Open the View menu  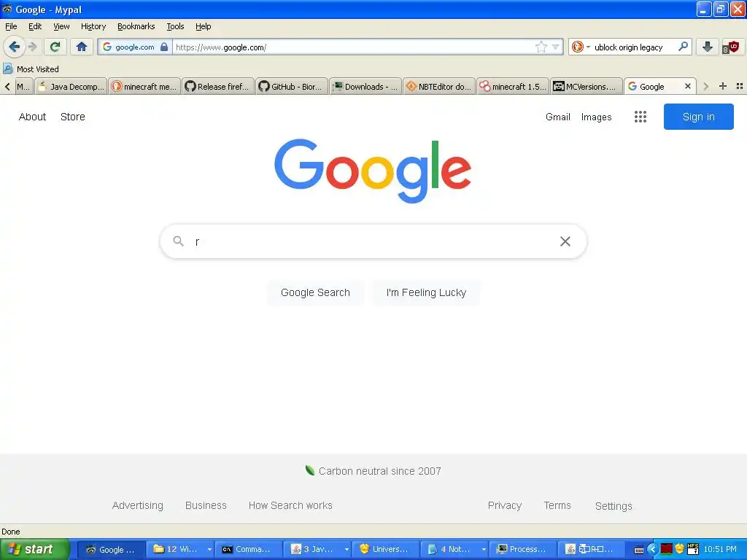(61, 26)
